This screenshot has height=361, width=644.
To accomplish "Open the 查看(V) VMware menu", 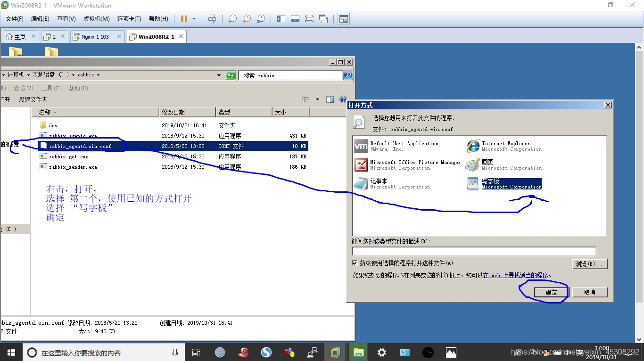I will click(66, 19).
